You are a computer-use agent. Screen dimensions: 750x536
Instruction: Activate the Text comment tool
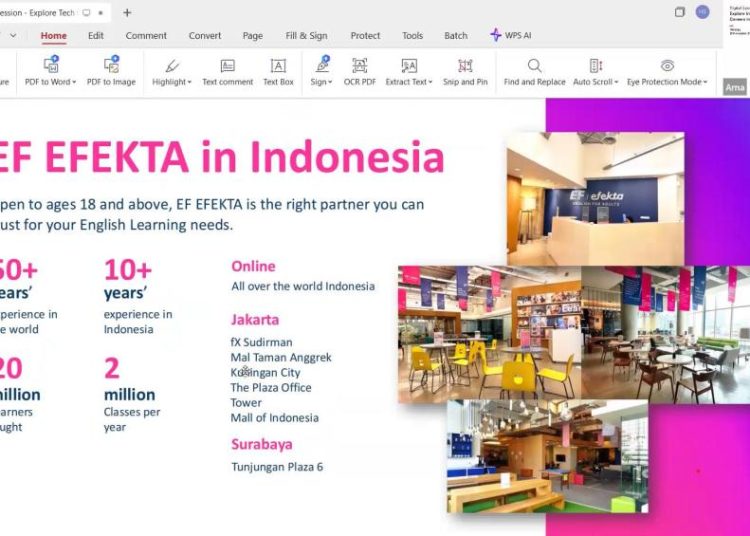(227, 72)
